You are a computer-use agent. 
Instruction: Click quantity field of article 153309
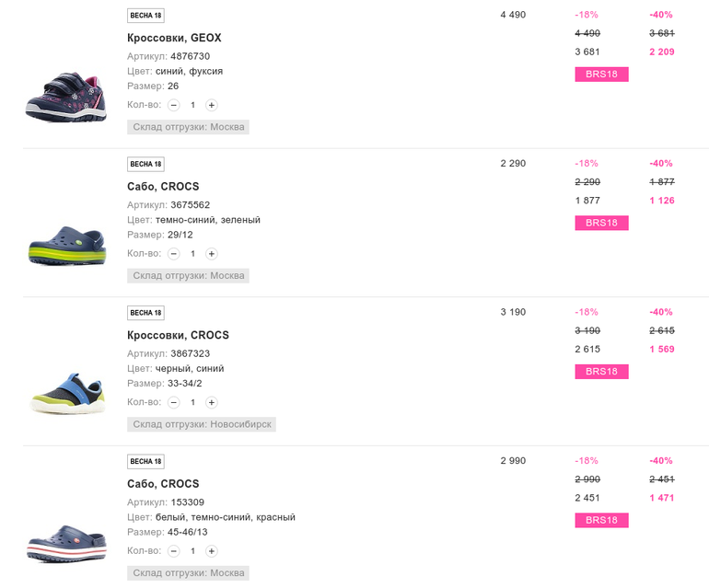pos(192,551)
